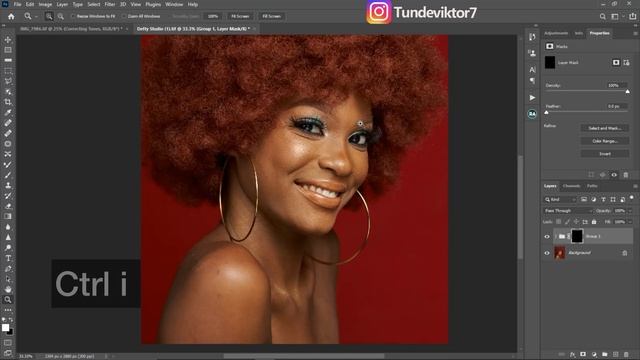The width and height of the screenshot is (640, 360).
Task: Select the Eyedropper tool
Action: pyautogui.click(x=8, y=113)
